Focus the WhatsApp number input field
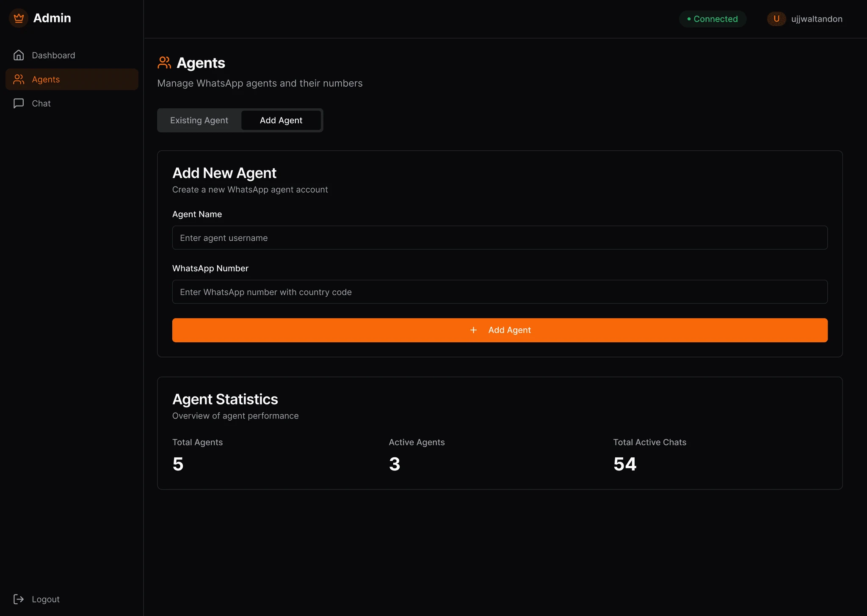The height and width of the screenshot is (616, 867). pyautogui.click(x=500, y=291)
